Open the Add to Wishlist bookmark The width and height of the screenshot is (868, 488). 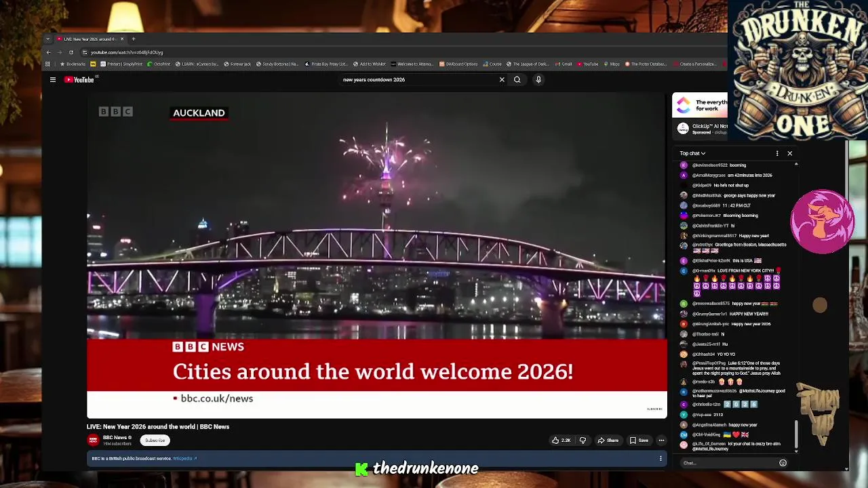coord(370,64)
